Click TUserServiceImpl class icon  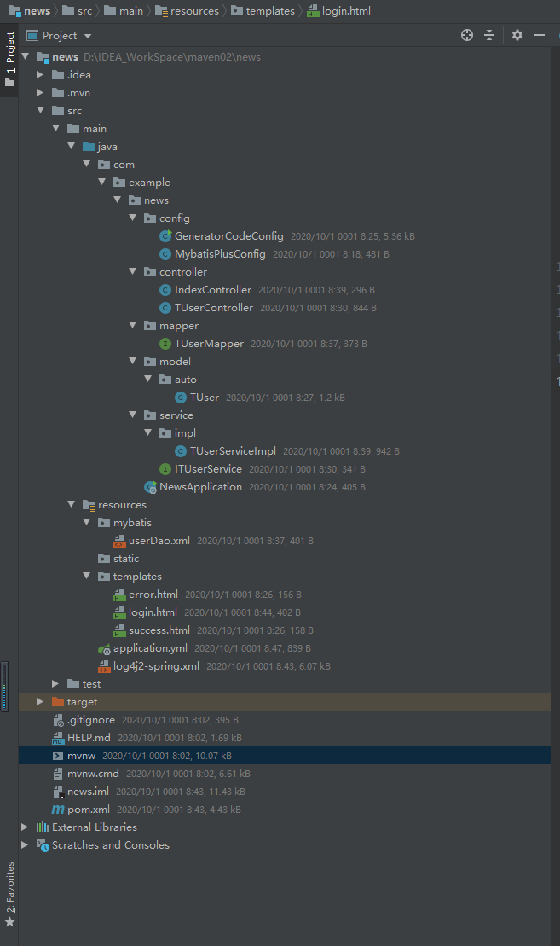pos(180,450)
